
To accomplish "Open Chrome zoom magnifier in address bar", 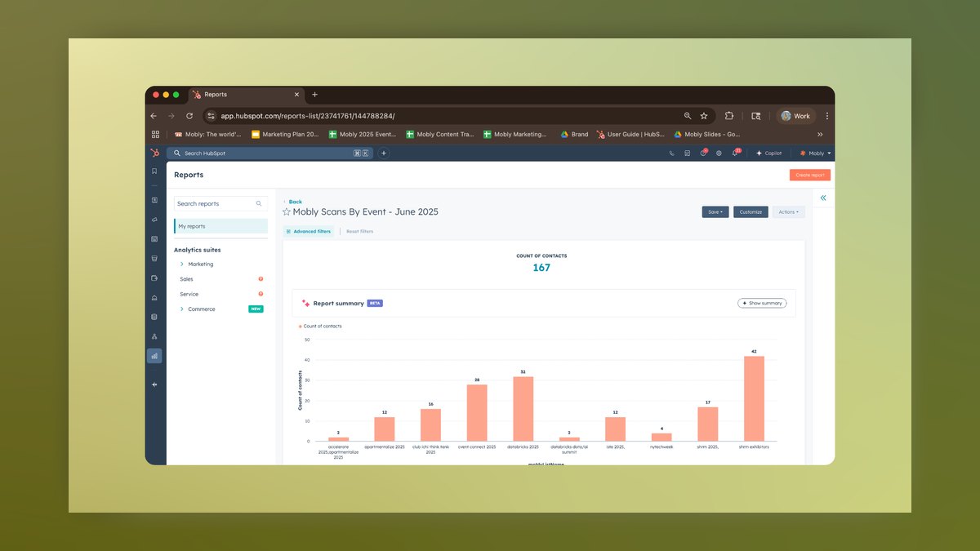I will (688, 116).
